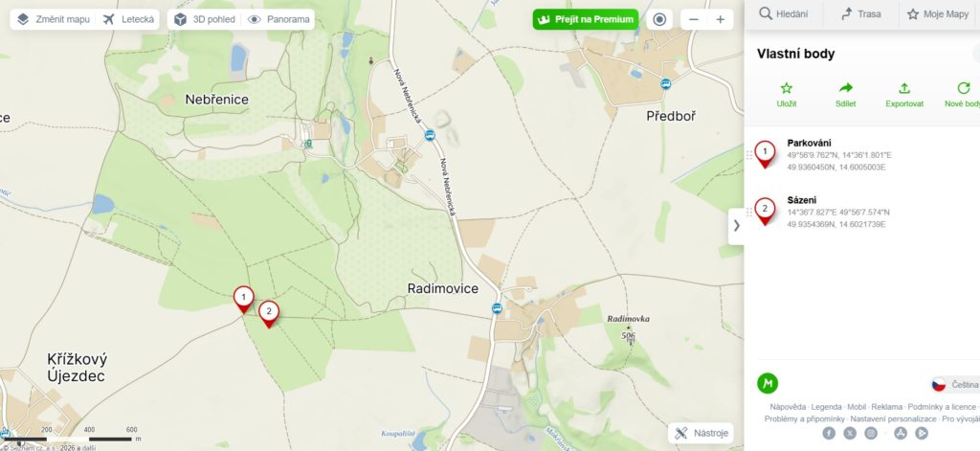Toggle the 3D pohled view
This screenshot has height=451, width=980.
[x=205, y=19]
